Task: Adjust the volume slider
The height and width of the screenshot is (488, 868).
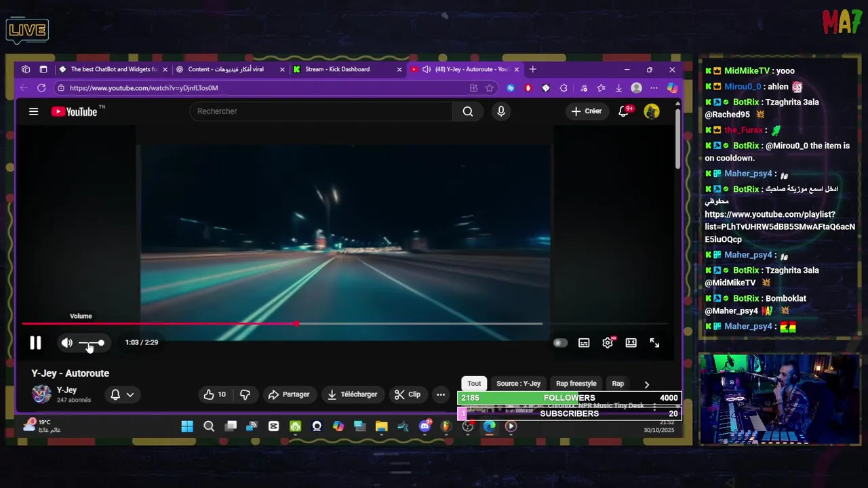Action: tap(92, 343)
